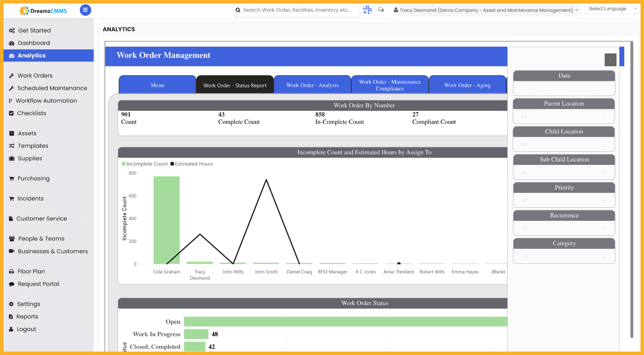This screenshot has height=355, width=644.
Task: Open the Reports page link
Action: pyautogui.click(x=27, y=317)
